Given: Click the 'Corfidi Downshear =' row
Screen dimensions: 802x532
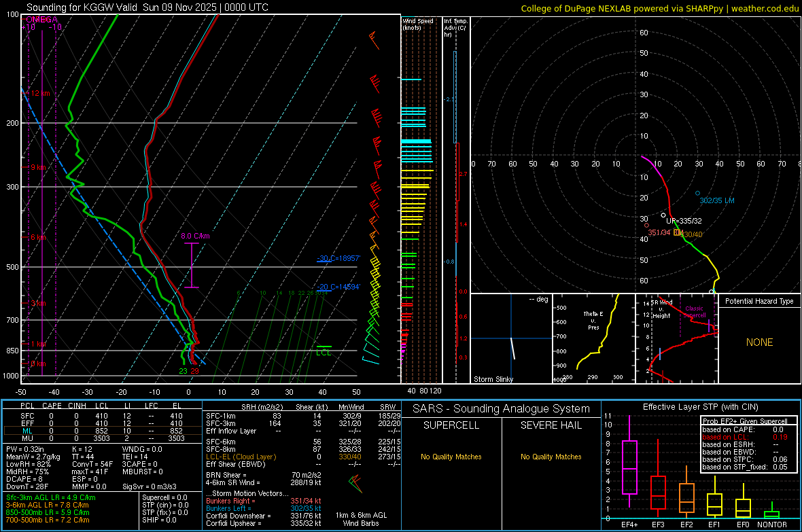Looking at the screenshot, I should point(264,516).
